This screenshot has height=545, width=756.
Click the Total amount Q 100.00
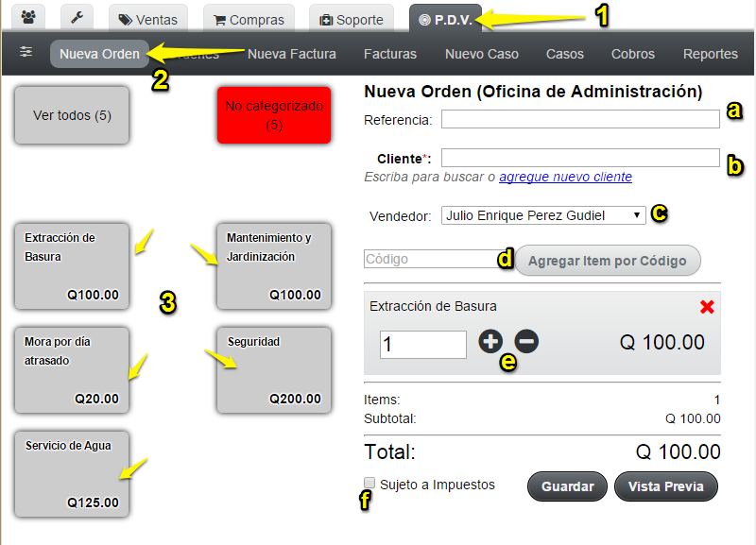pos(678,452)
